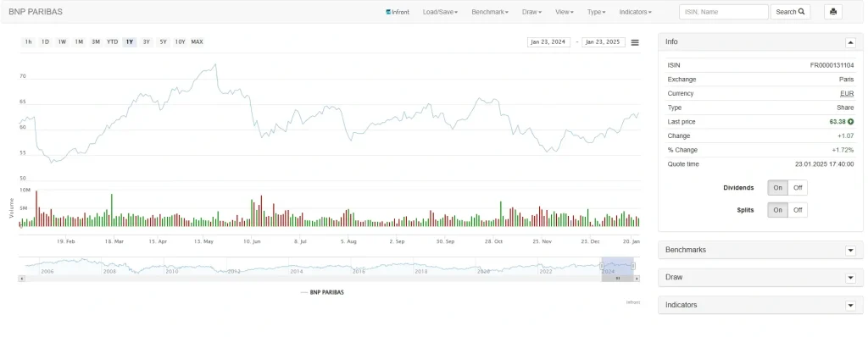Turn Dividends Off
This screenshot has height=337, width=868.
pos(797,188)
